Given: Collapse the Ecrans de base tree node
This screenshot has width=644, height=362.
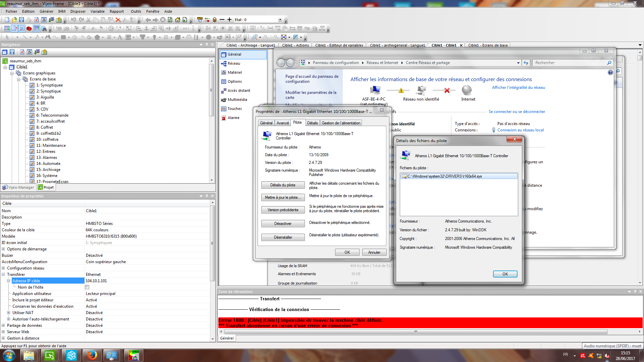Looking at the screenshot, I should [19, 79].
